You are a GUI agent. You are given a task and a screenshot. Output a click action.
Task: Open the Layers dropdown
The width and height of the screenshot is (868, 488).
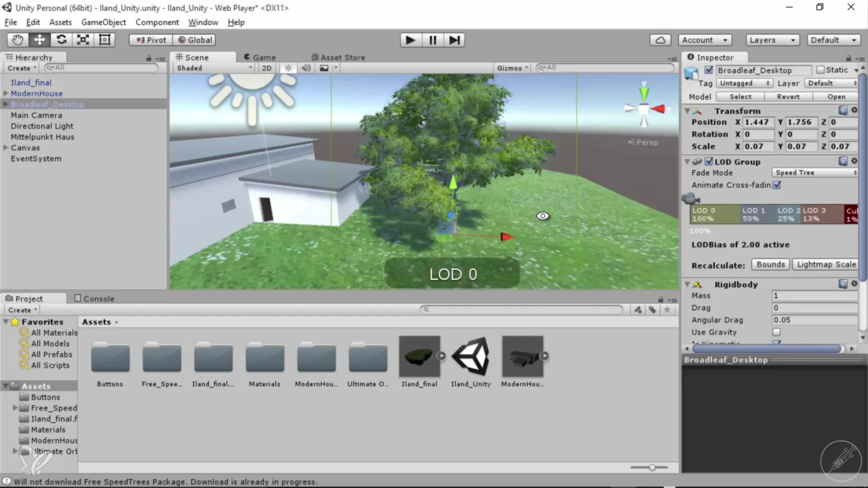click(773, 40)
